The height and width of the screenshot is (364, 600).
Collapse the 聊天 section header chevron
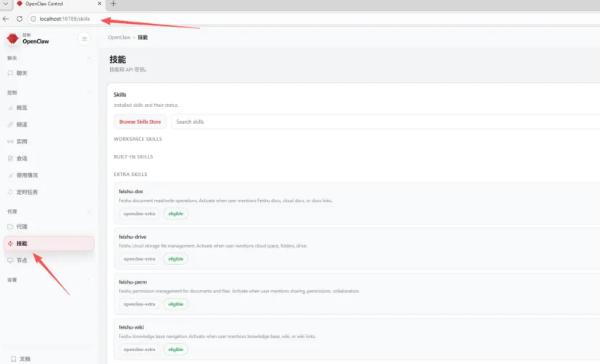click(88, 58)
